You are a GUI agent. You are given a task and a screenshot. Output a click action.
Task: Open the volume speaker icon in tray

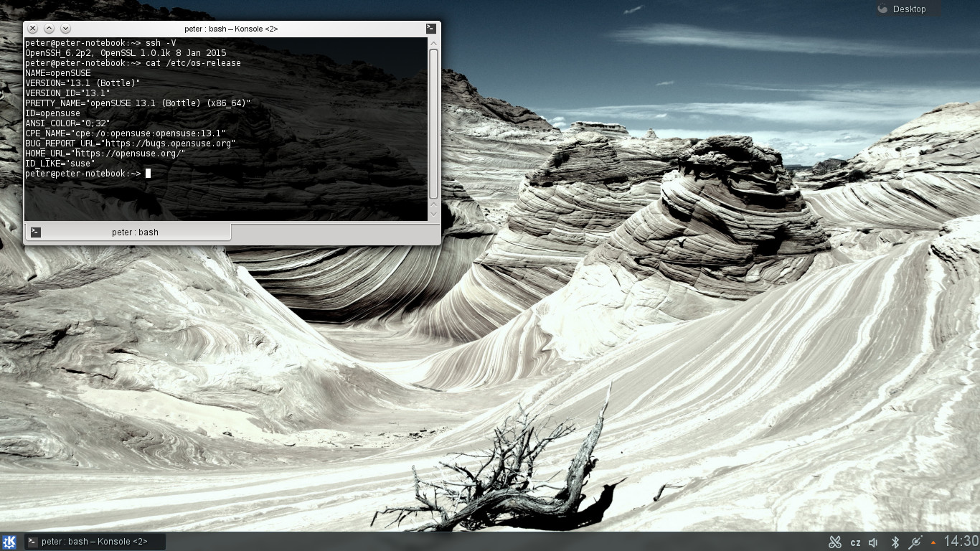pos(874,542)
